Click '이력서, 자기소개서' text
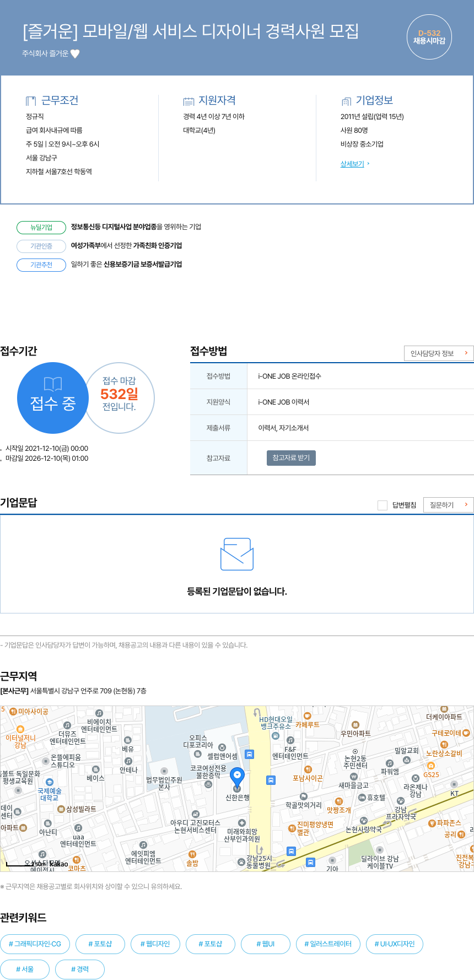474x980 pixels. (283, 428)
